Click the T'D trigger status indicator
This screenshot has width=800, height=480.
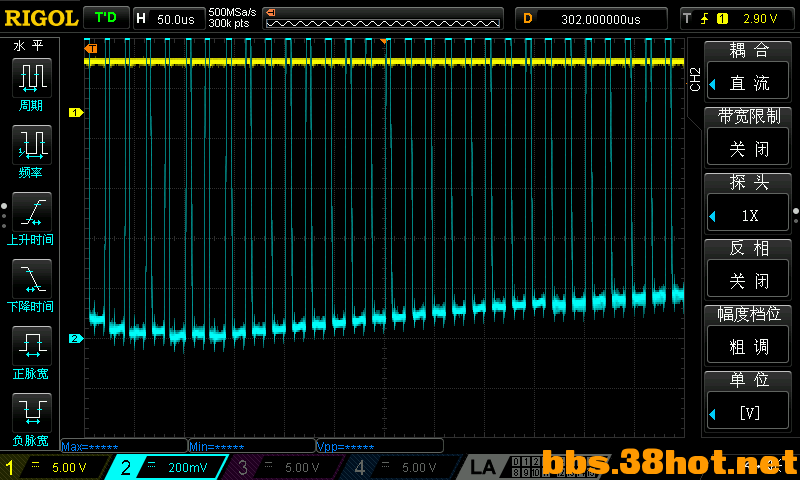click(x=106, y=18)
